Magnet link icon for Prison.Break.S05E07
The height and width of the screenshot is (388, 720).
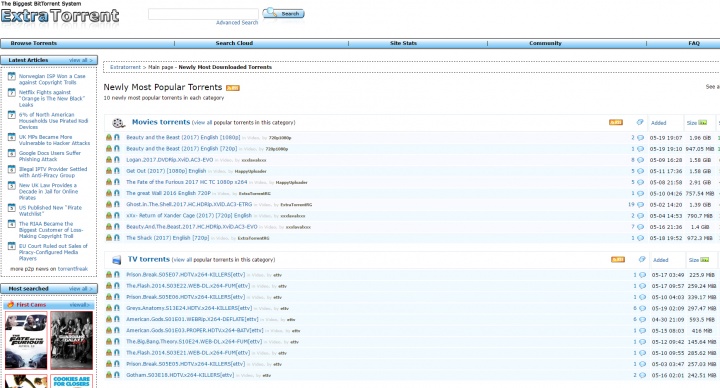117,275
